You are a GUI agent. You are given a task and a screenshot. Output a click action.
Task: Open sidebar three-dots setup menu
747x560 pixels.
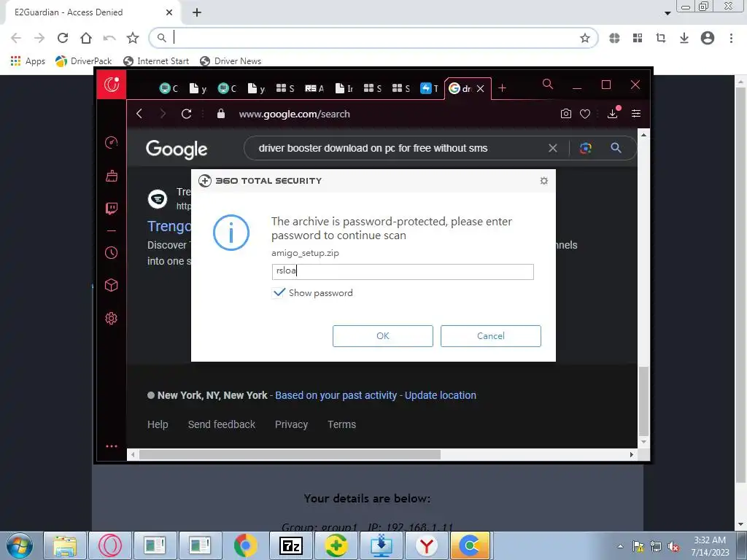coord(112,446)
